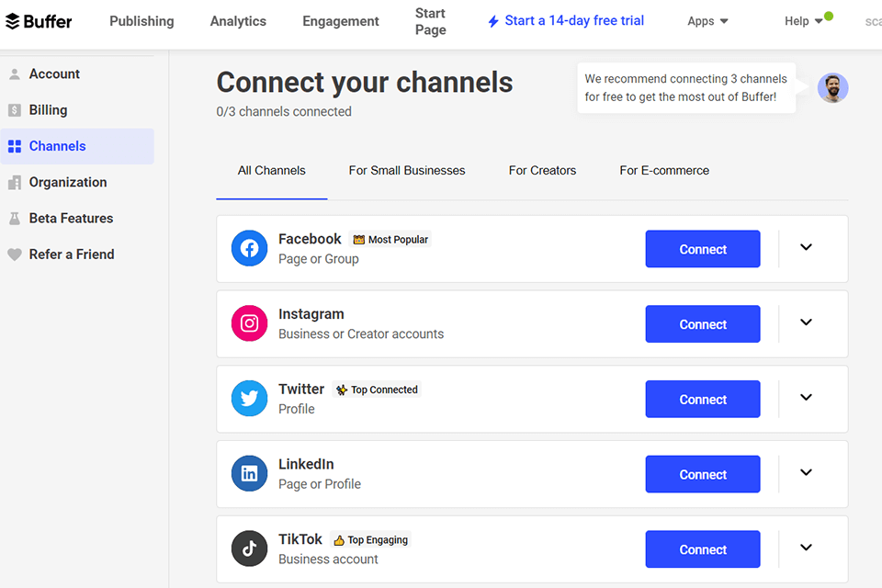Click 'Page or Profile' text under LinkedIn
882x588 pixels.
[320, 484]
